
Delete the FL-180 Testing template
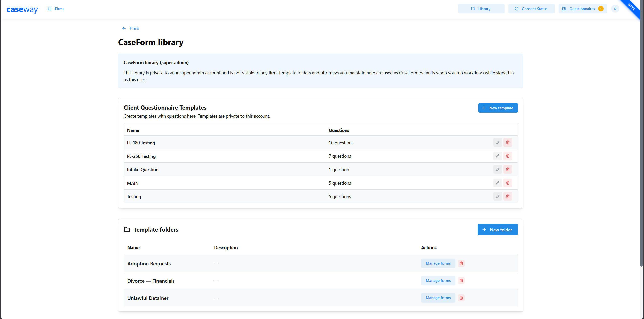(508, 143)
